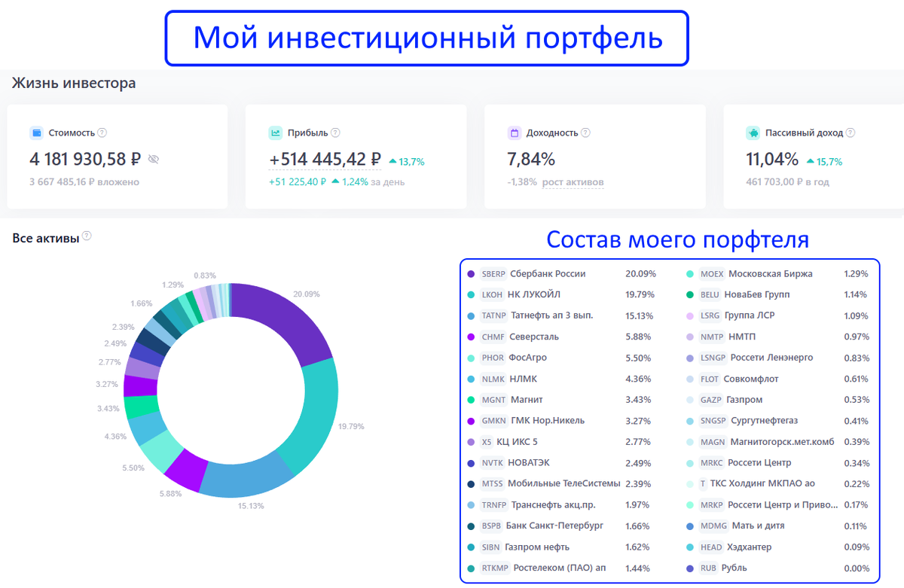The image size is (904, 588).
Task: Click the MGNT ticker badge
Action: click(x=493, y=400)
